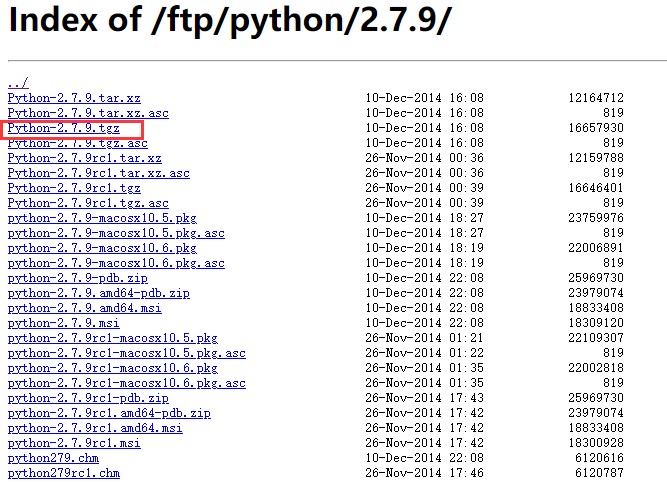Open python-2.7.9-macosx10.5.pkg.asc link
The height and width of the screenshot is (482, 667).
[116, 233]
